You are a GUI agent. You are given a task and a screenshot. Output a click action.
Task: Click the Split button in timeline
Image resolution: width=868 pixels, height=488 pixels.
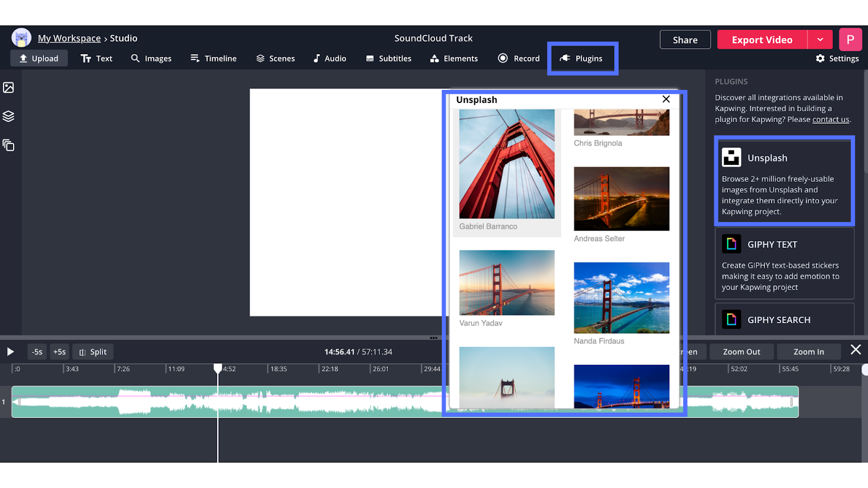(x=93, y=352)
